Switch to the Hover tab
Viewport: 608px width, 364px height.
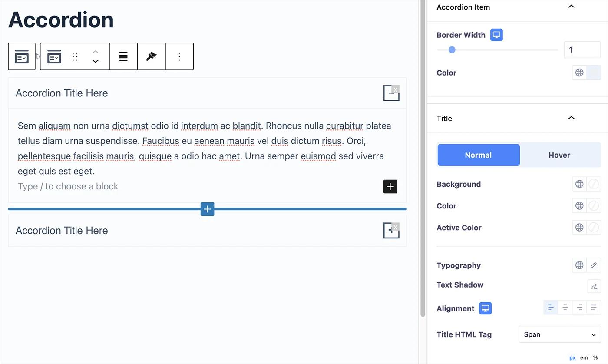pyautogui.click(x=559, y=155)
